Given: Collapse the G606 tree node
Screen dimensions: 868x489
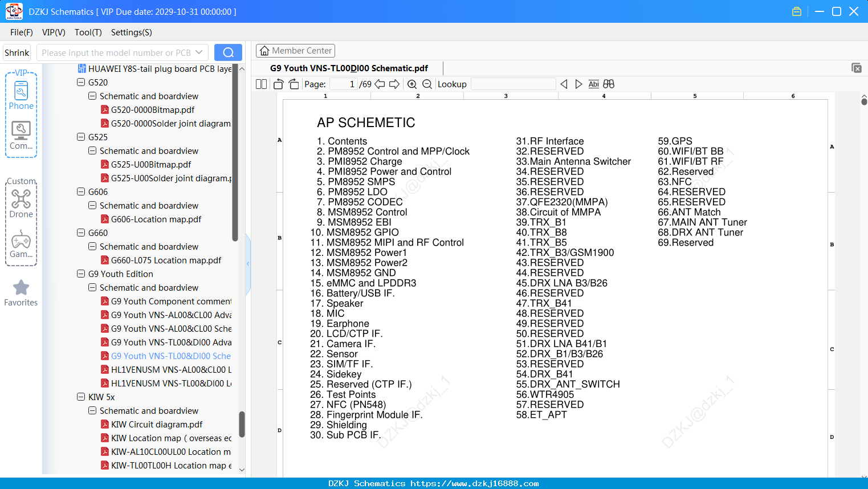Looking at the screenshot, I should [x=81, y=192].
